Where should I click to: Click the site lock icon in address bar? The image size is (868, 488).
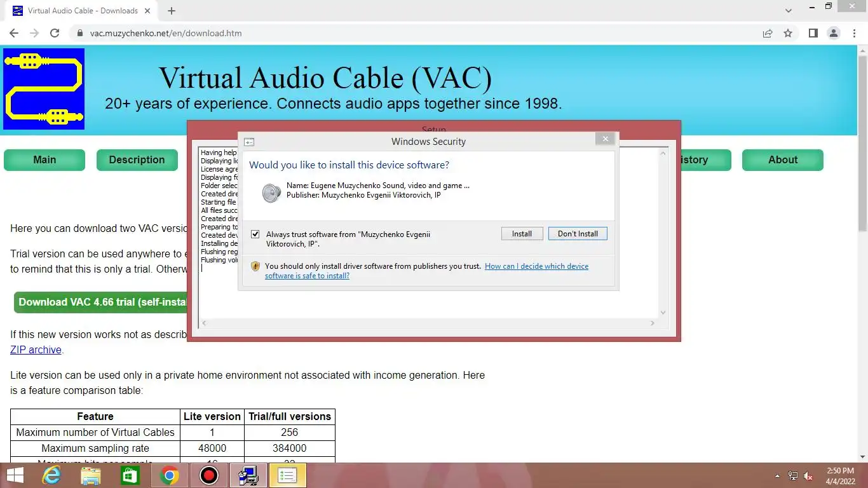click(79, 33)
